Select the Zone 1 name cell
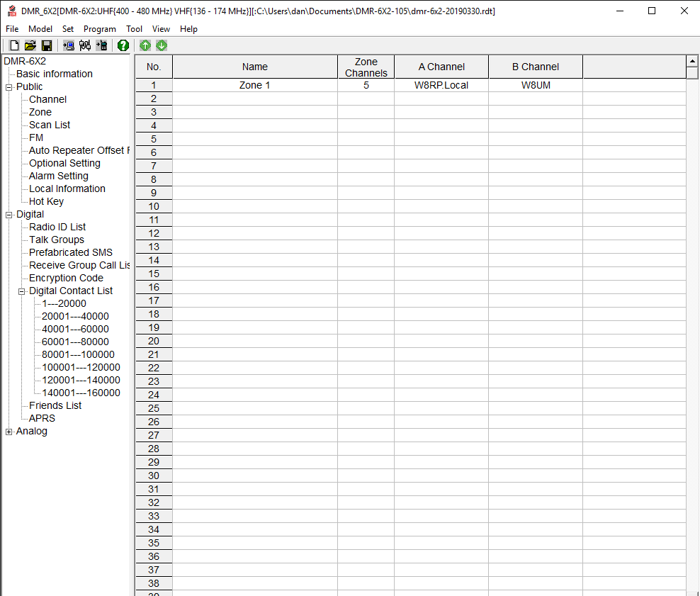Viewport: 700px width, 596px height. click(254, 85)
